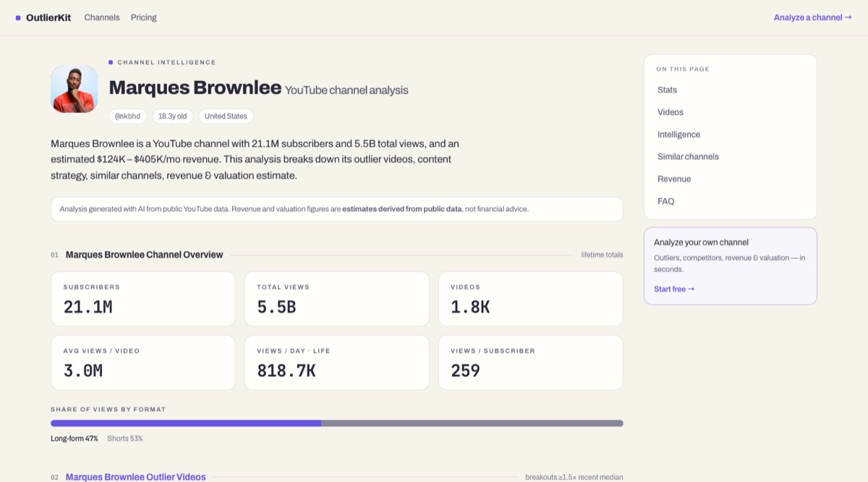The width and height of the screenshot is (868, 482).
Task: Jump to Similar channels section link
Action: click(688, 156)
